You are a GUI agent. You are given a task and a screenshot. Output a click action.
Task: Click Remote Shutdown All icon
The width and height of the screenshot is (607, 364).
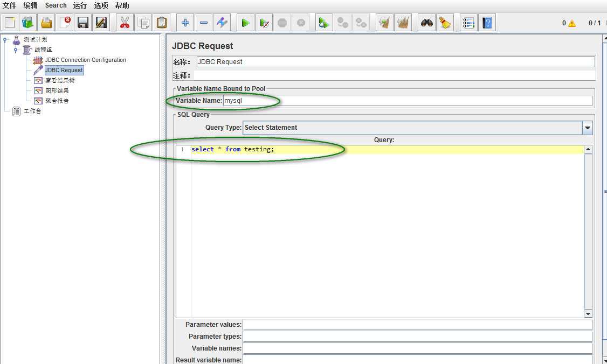pyautogui.click(x=361, y=23)
